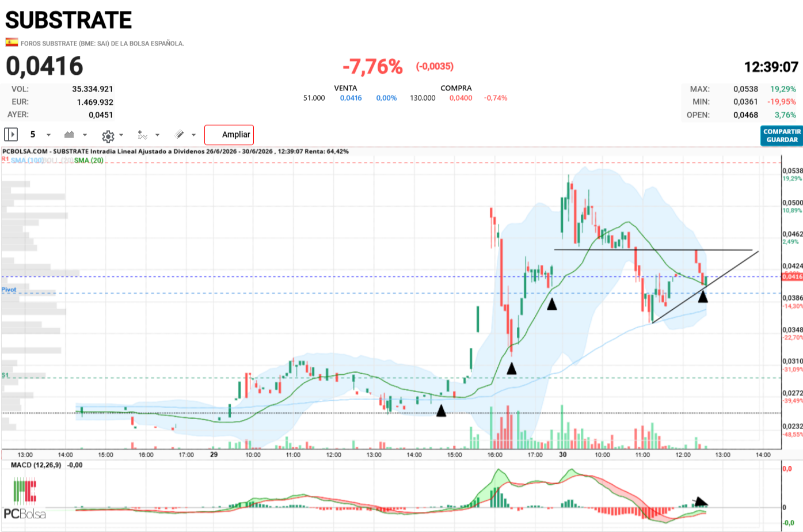The width and height of the screenshot is (803, 532).
Task: Click the date marker 29 on time axis
Action: (214, 454)
